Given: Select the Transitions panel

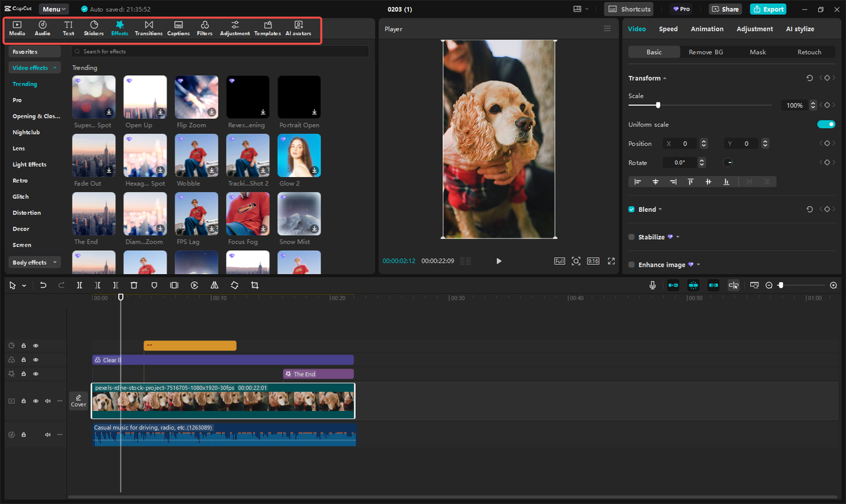Looking at the screenshot, I should (149, 28).
